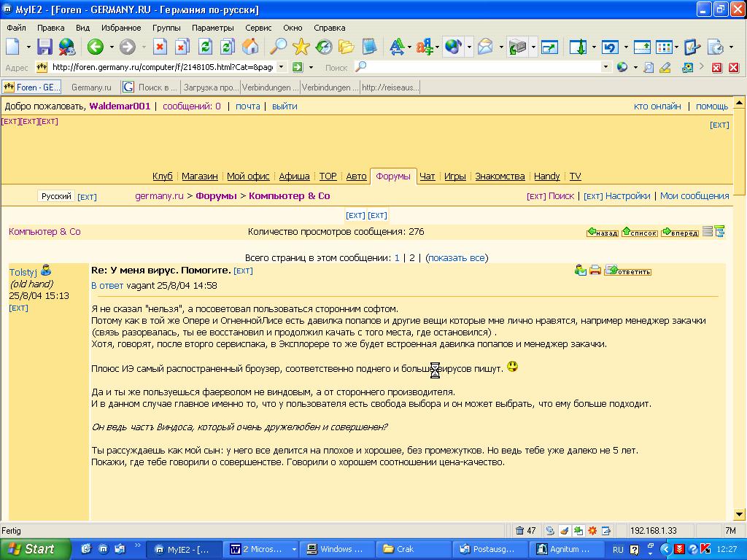This screenshot has width=747, height=560.
Task: Expand the text size dropdown arrow
Action: 409,47
